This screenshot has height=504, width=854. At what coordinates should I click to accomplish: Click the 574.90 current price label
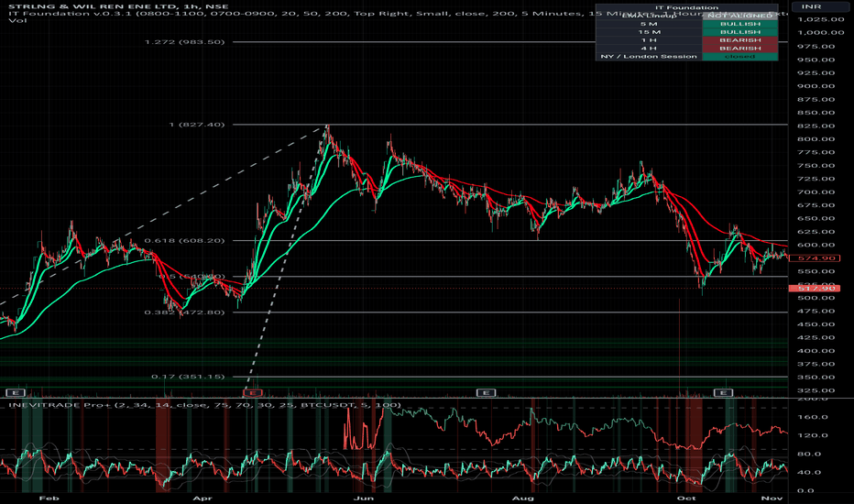point(815,258)
